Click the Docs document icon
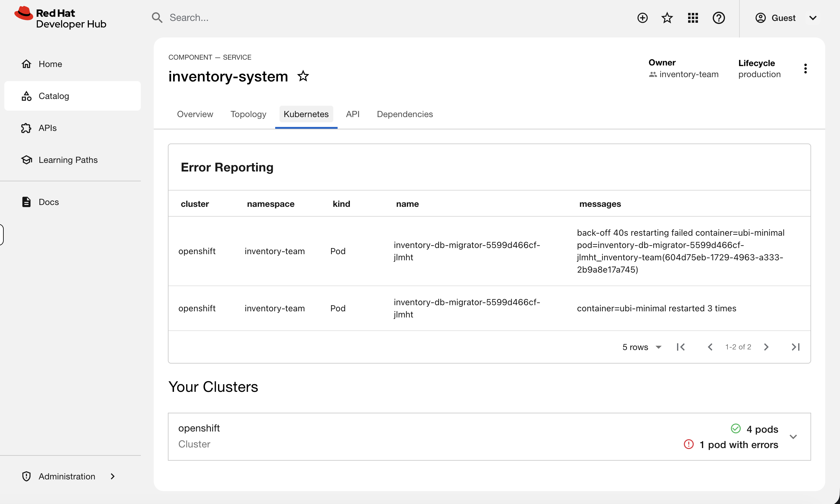The image size is (840, 504). pos(26,202)
